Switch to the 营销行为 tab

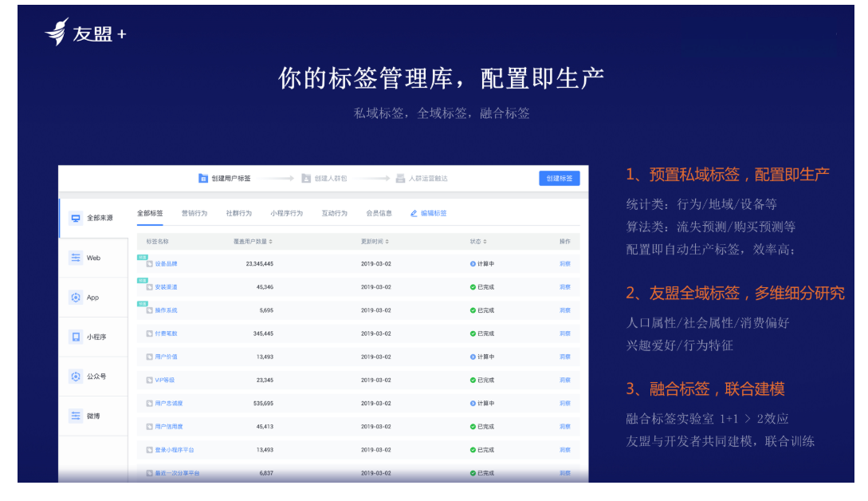point(194,214)
